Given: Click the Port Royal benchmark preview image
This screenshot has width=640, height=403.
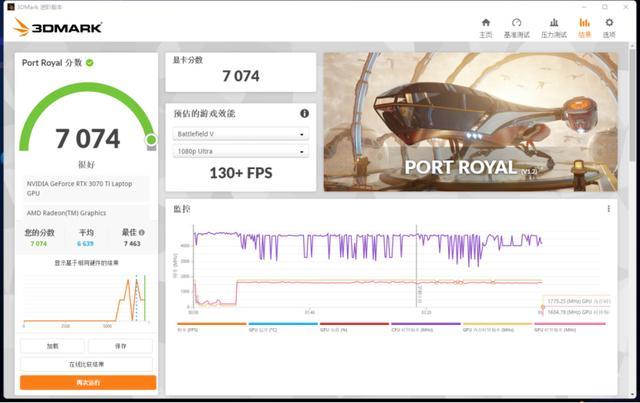Looking at the screenshot, I should coord(471,122).
